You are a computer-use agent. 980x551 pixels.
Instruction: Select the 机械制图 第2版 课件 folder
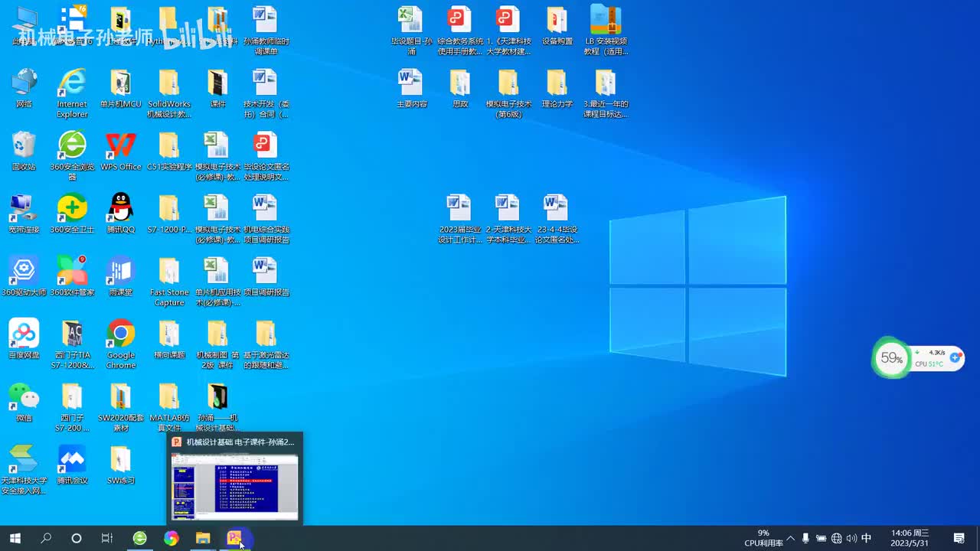click(217, 344)
